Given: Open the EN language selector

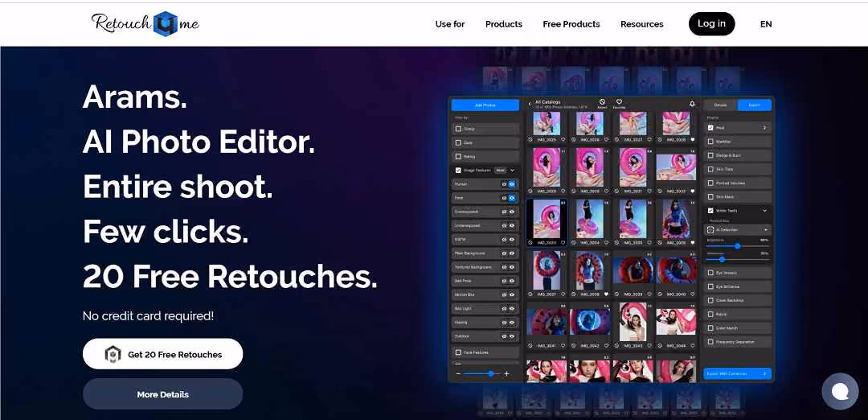Looking at the screenshot, I should (x=766, y=24).
